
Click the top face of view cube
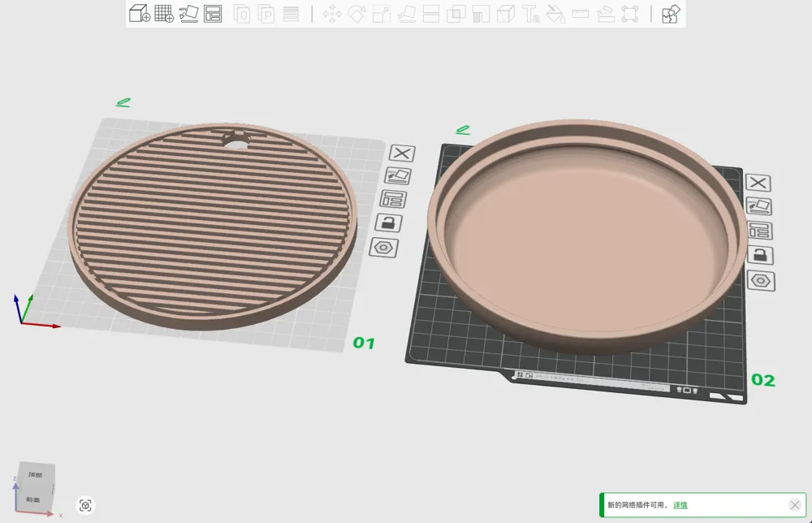36,474
